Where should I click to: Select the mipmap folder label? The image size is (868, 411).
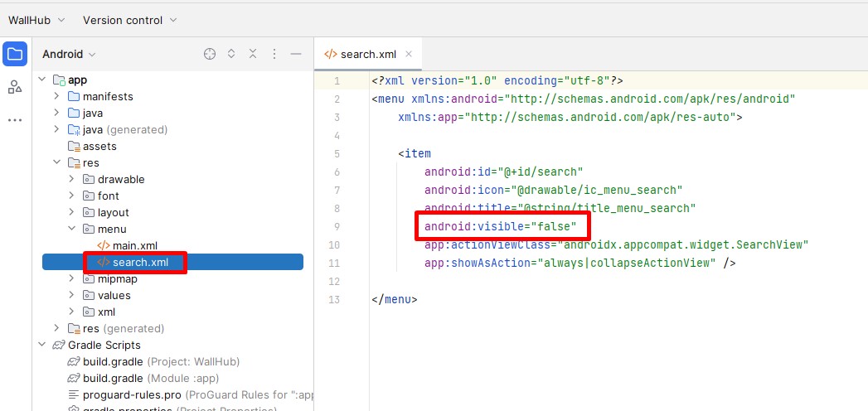pos(118,278)
